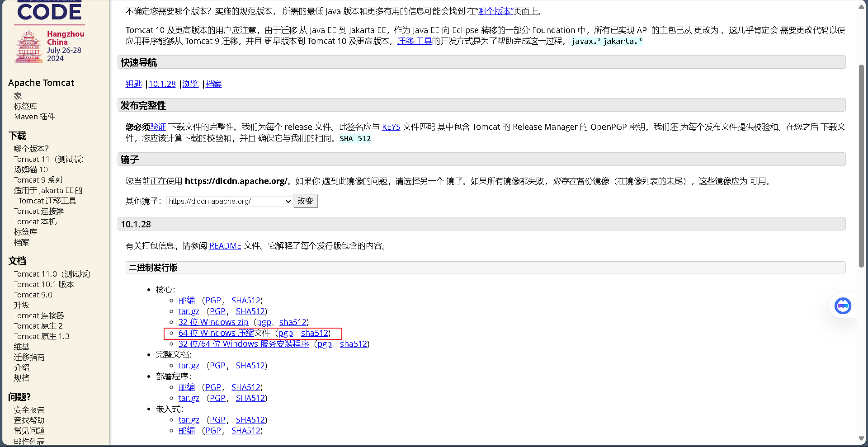
Task: Download the 嵌入式 邮编 package
Action: 186,431
